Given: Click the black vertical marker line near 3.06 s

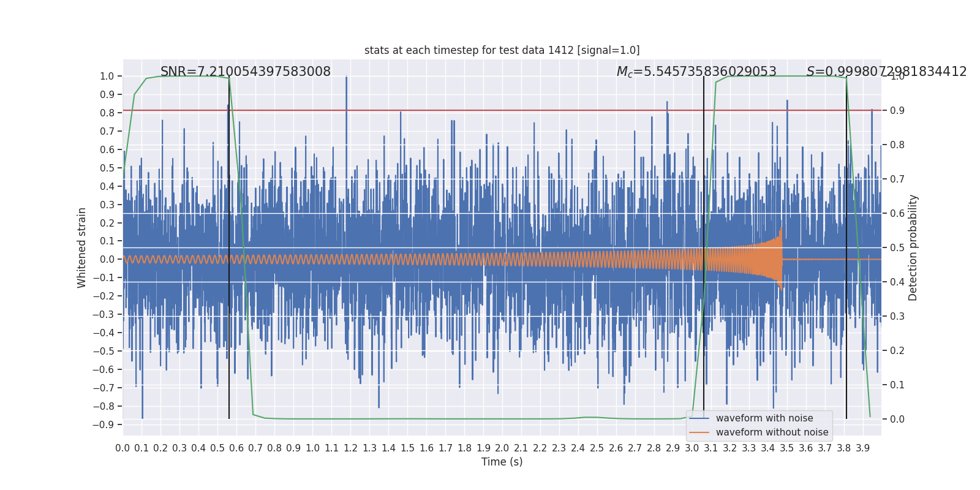Looking at the screenshot, I should (x=704, y=247).
